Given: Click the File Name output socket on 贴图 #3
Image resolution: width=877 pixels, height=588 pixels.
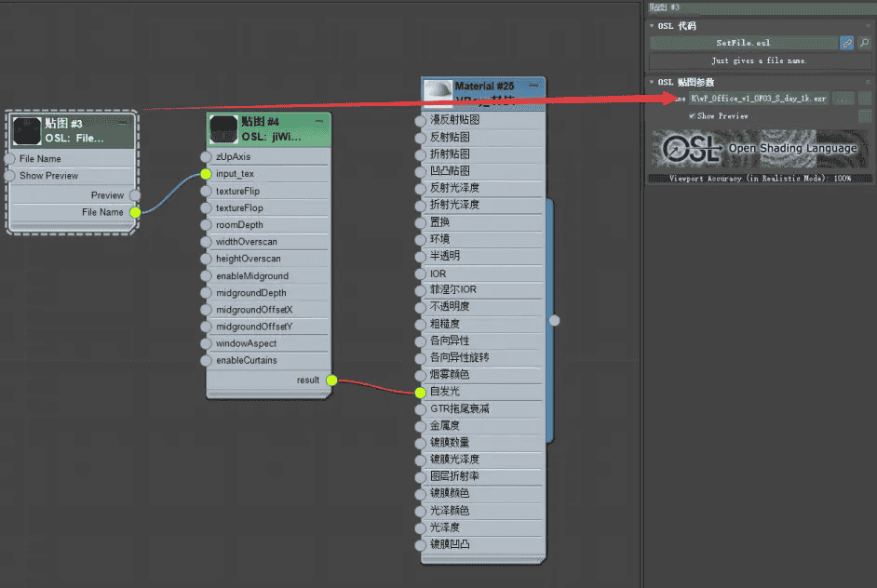Looking at the screenshot, I should (135, 212).
